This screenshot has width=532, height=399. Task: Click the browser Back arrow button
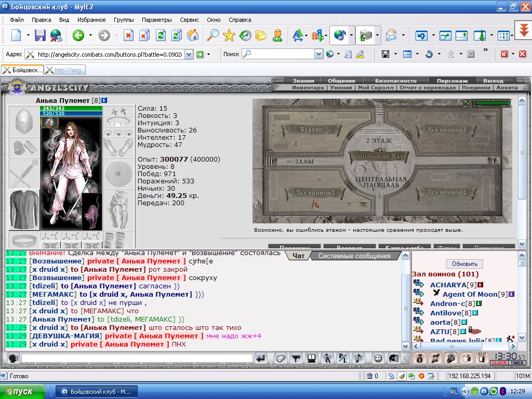tap(78, 35)
